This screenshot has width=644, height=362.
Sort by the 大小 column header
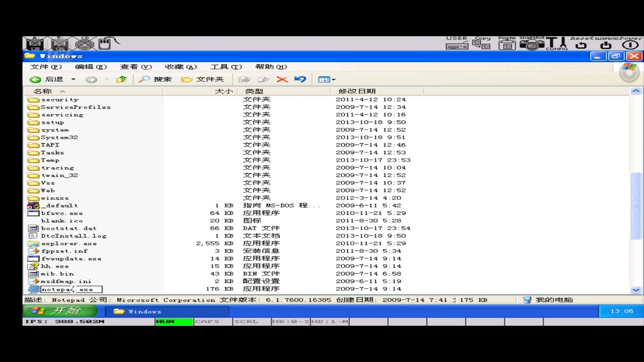tap(200, 91)
